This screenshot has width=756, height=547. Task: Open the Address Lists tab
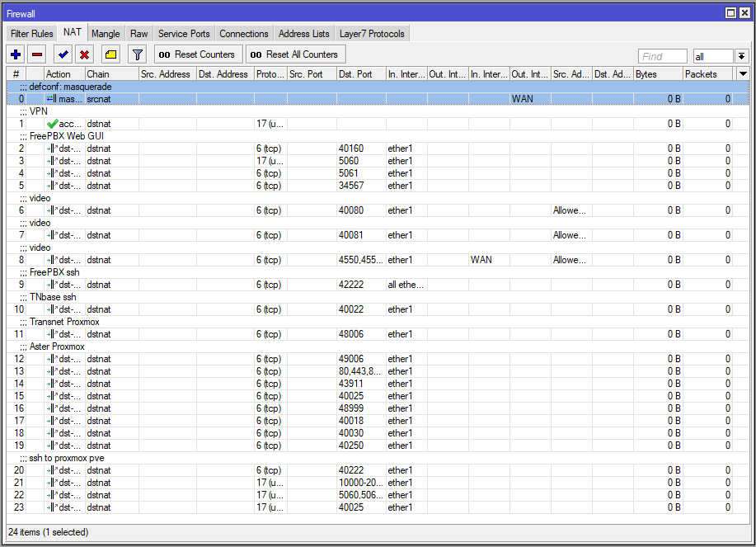tap(303, 34)
